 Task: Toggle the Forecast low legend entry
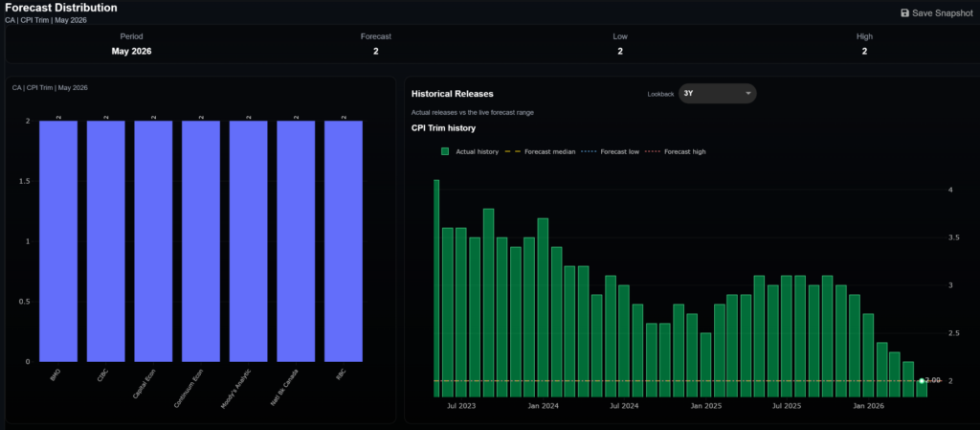click(610, 151)
